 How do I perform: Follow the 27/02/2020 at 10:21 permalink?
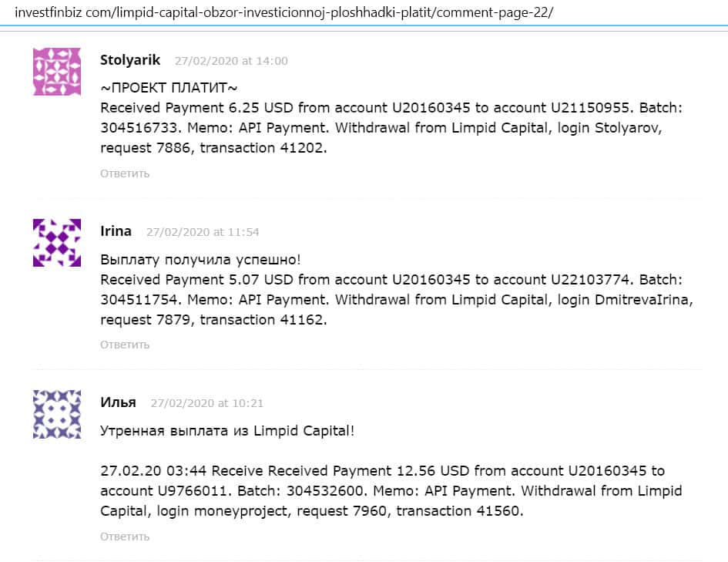(x=206, y=403)
